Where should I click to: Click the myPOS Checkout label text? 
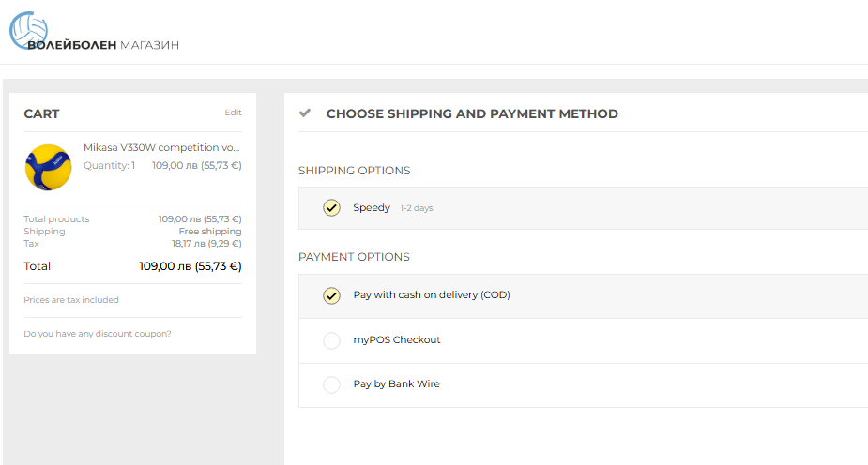[397, 339]
